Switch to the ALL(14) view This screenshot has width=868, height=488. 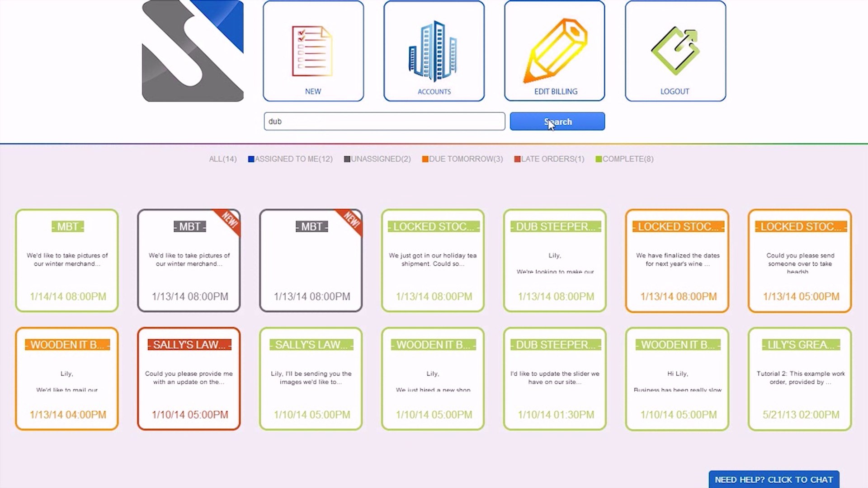point(222,159)
